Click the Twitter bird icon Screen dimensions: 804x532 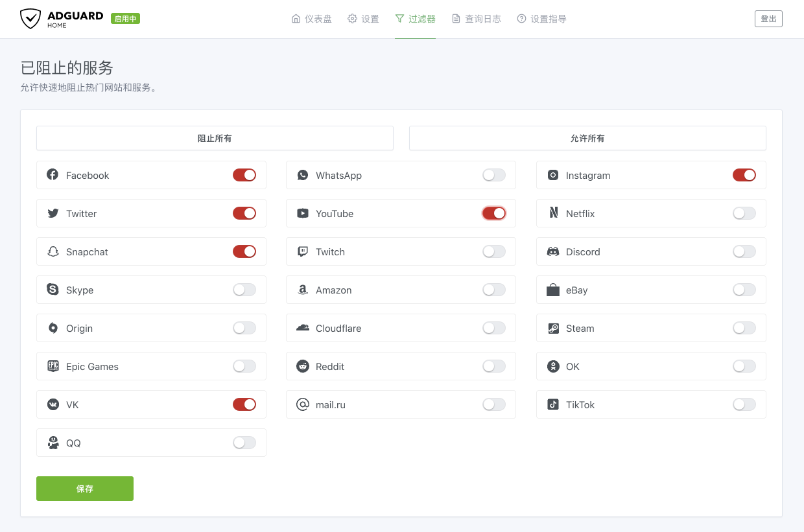pyautogui.click(x=53, y=213)
